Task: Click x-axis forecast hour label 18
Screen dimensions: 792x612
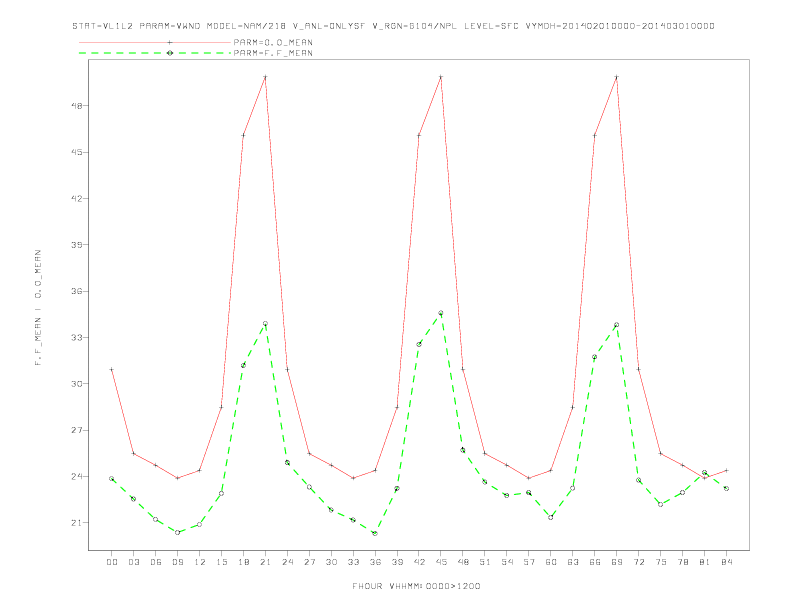Action: point(243,562)
